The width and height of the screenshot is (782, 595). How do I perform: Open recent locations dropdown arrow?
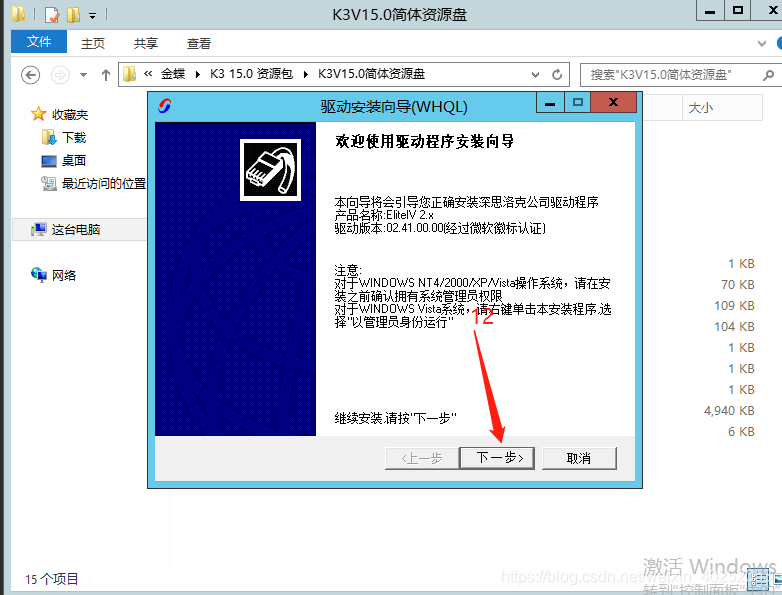coord(83,75)
